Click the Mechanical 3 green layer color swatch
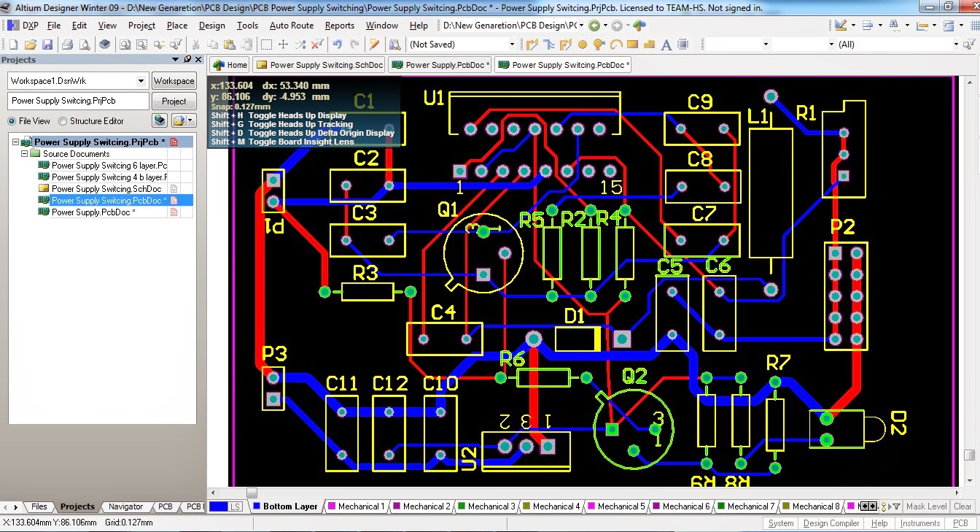This screenshot has width=980, height=532. click(461, 506)
